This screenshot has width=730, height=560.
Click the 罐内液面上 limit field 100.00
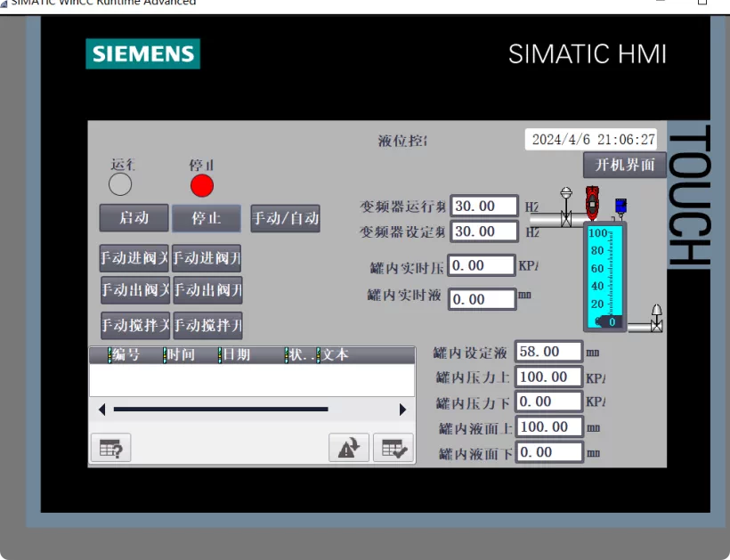549,426
